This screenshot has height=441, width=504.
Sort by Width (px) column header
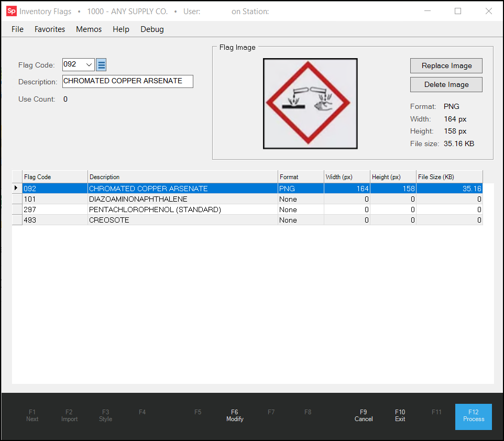pyautogui.click(x=347, y=177)
